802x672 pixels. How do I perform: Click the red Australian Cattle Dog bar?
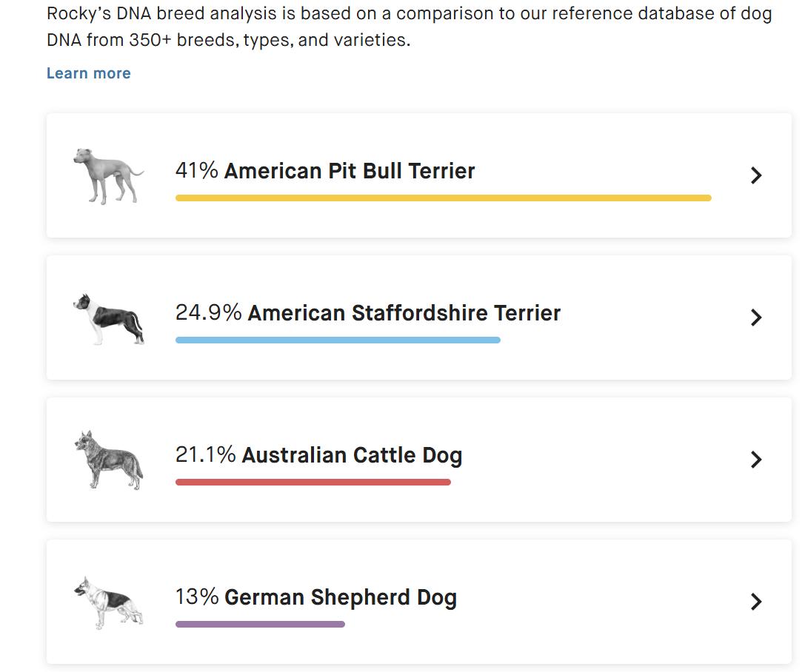pos(313,483)
